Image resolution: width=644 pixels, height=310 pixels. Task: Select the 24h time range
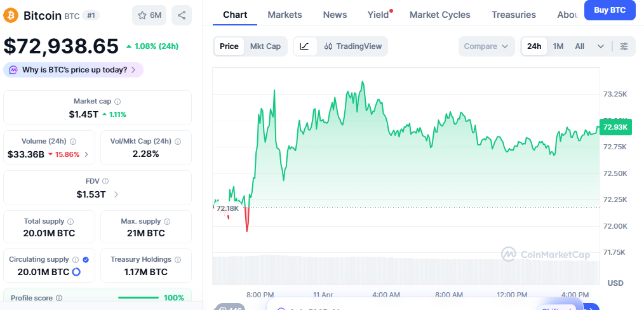click(534, 46)
